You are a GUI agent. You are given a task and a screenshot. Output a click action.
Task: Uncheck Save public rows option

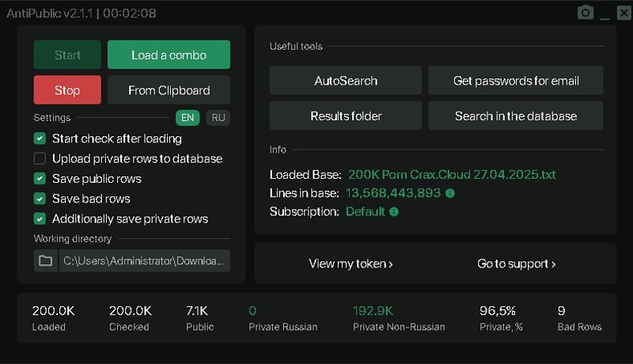[40, 179]
